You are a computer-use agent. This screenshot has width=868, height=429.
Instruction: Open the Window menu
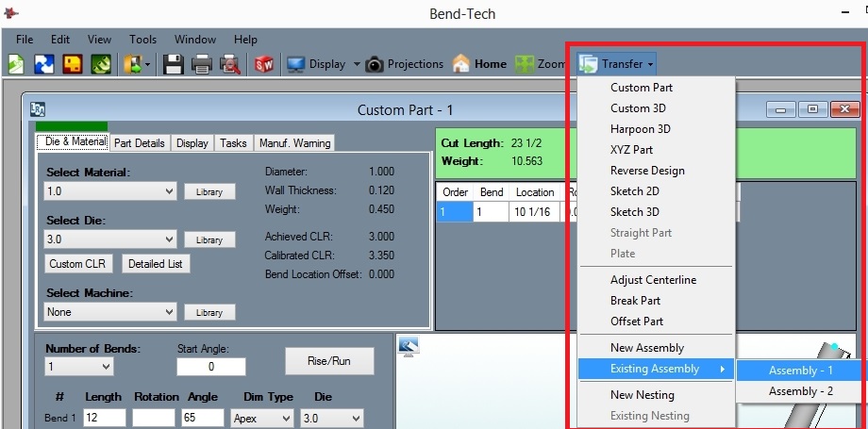click(195, 40)
